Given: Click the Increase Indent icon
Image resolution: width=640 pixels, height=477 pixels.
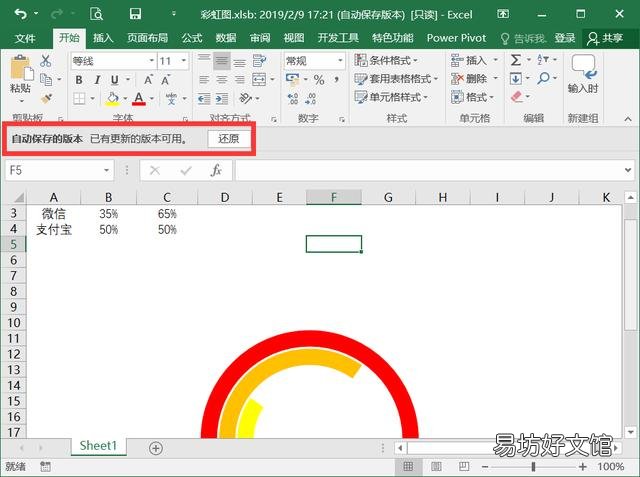Looking at the screenshot, I should [x=222, y=98].
